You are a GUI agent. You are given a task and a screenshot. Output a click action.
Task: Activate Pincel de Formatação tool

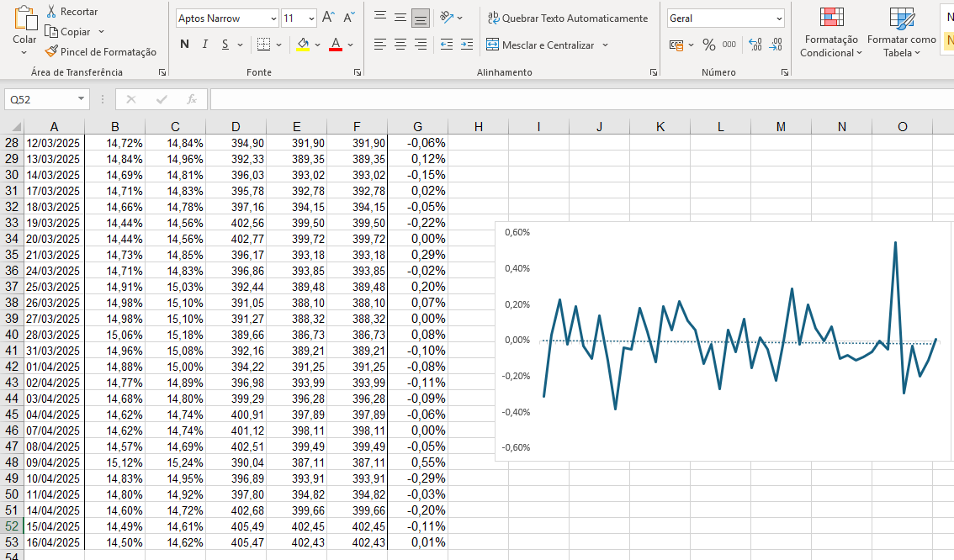(101, 52)
